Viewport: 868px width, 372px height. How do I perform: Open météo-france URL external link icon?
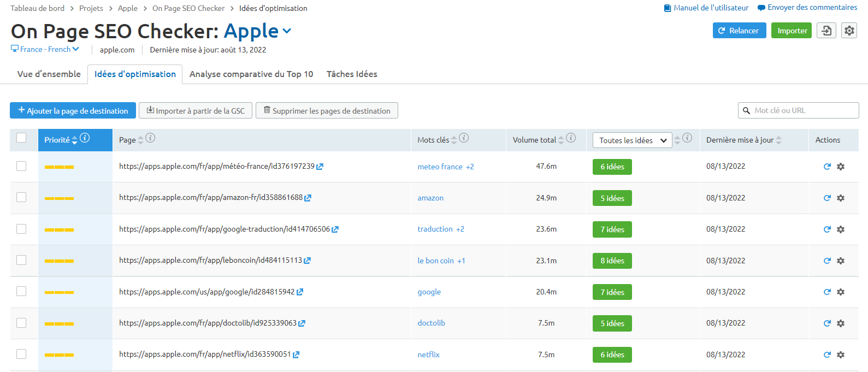click(320, 167)
